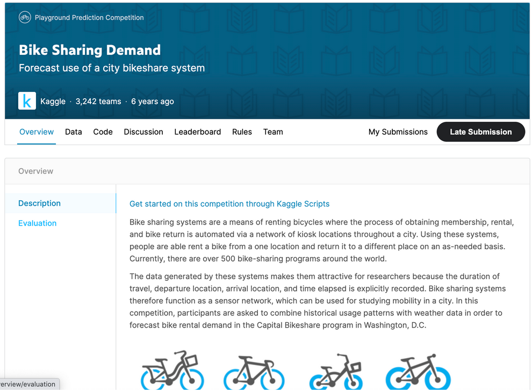This screenshot has height=392, width=532.
Task: Switch to the Team tab
Action: 273,132
